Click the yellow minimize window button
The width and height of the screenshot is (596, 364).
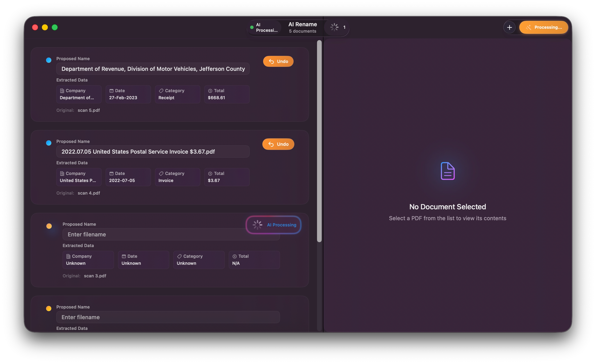pos(45,27)
